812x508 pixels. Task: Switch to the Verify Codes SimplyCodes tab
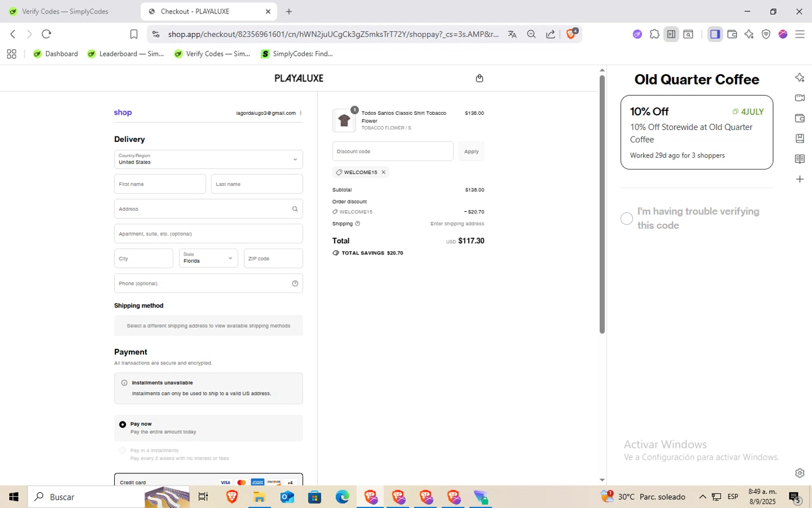pos(65,11)
